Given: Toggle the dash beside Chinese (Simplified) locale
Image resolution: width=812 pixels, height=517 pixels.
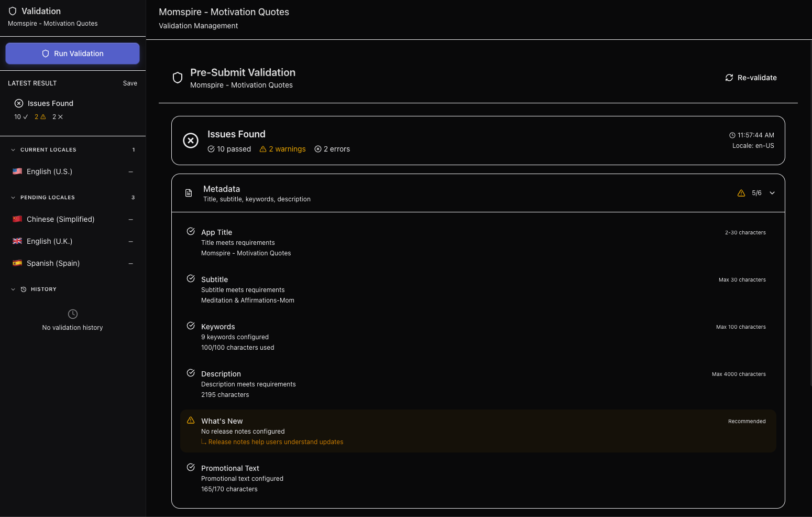Looking at the screenshot, I should [130, 219].
